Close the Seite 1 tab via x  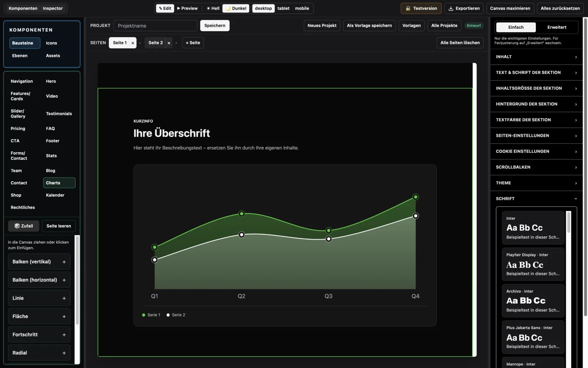tap(133, 43)
